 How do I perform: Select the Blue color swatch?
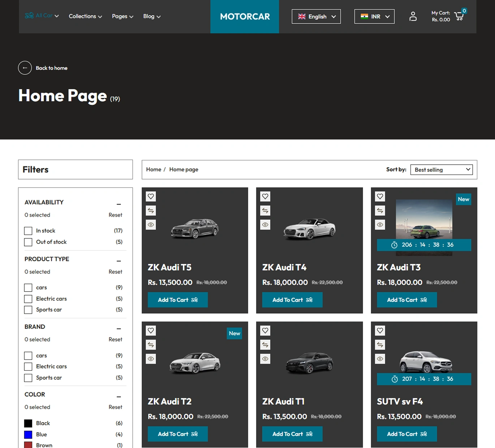click(28, 435)
